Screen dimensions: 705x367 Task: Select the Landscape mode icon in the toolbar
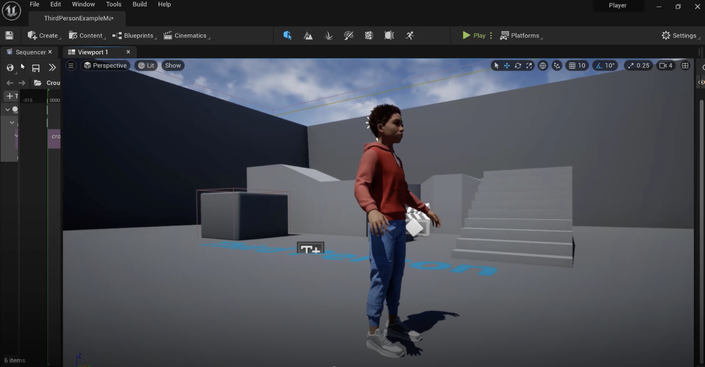tap(308, 36)
